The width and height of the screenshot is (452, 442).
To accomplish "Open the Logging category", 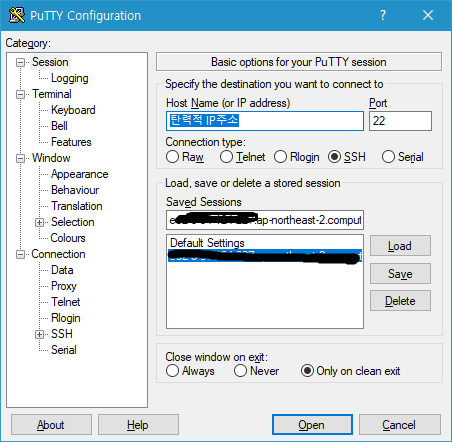I will pyautogui.click(x=70, y=78).
